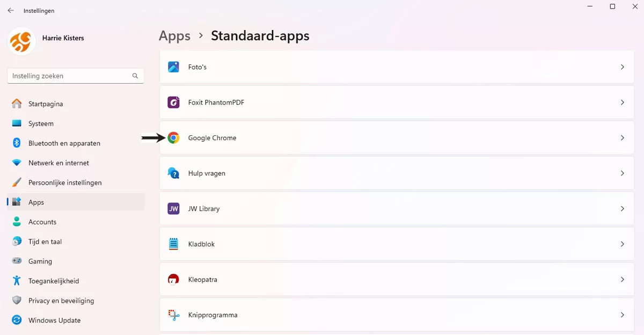Open Windows Update settings
The image size is (644, 335).
click(x=76, y=321)
